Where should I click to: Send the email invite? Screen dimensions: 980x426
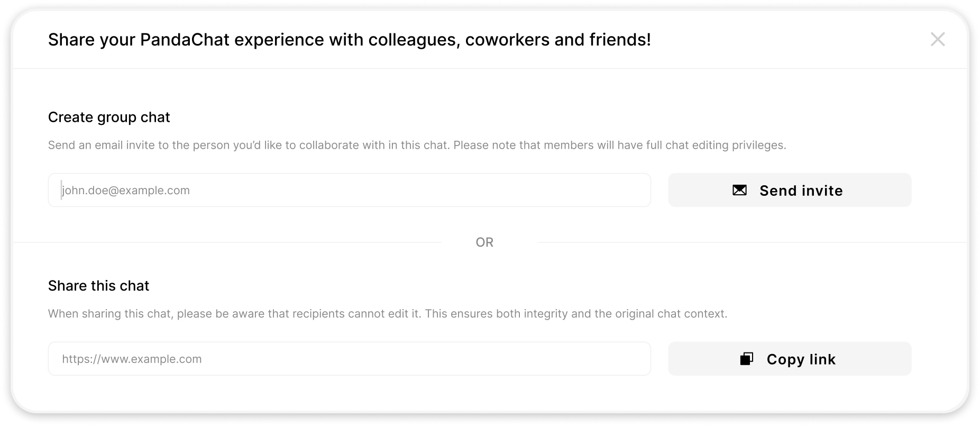[x=789, y=190]
